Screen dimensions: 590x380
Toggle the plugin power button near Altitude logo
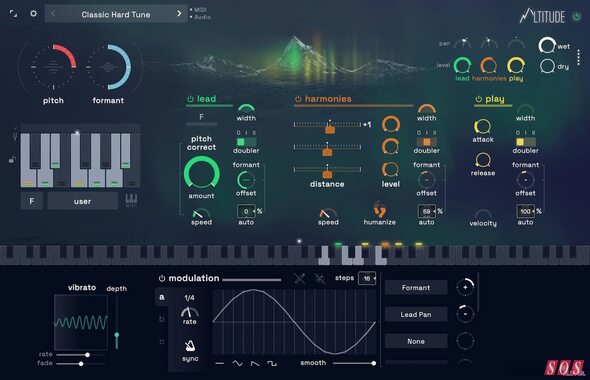point(576,17)
